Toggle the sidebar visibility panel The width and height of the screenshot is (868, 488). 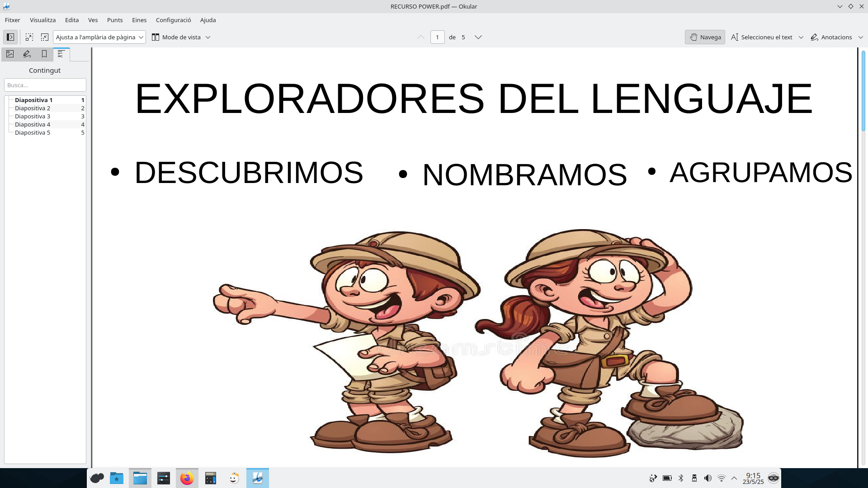pyautogui.click(x=10, y=37)
